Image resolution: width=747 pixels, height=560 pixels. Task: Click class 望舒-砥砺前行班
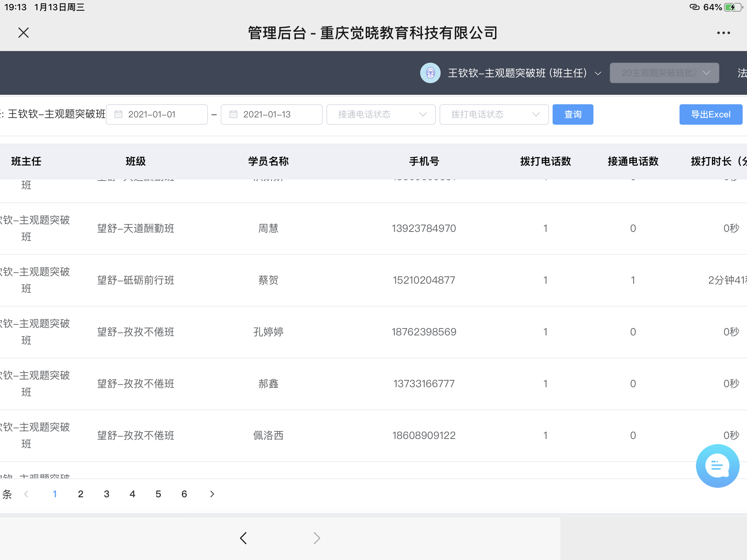tap(136, 280)
